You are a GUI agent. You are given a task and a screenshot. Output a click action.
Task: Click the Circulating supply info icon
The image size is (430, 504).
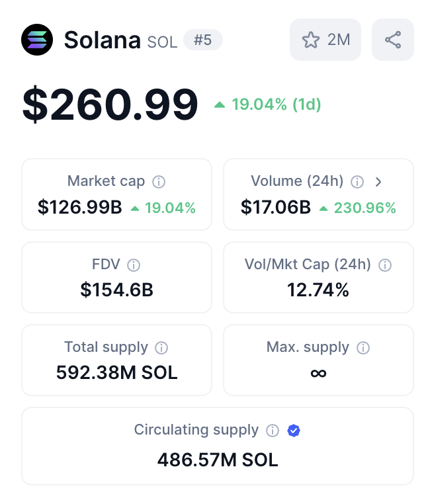coord(273,431)
